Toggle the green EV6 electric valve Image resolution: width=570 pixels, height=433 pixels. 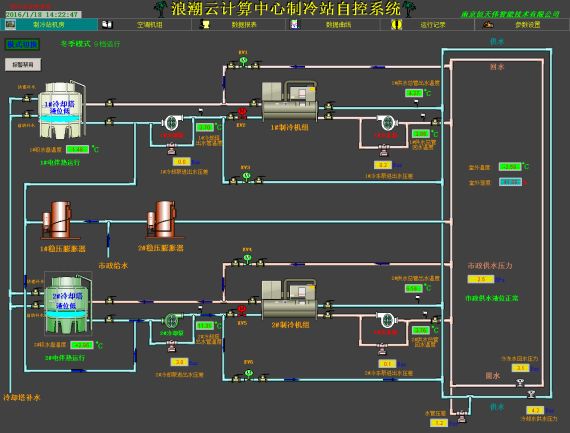(248, 373)
